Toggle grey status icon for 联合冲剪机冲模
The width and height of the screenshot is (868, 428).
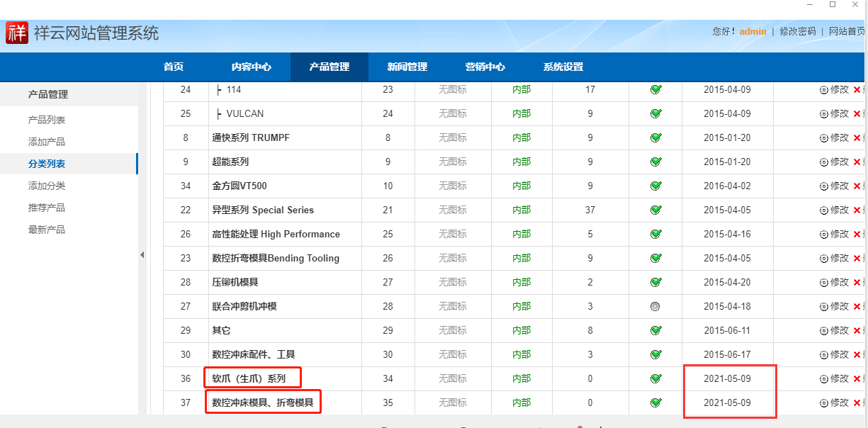click(655, 307)
